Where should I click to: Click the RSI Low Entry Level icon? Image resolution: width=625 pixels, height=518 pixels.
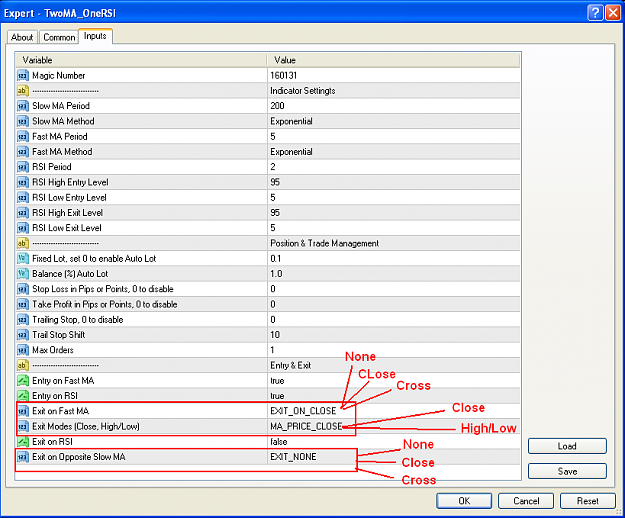(x=23, y=198)
